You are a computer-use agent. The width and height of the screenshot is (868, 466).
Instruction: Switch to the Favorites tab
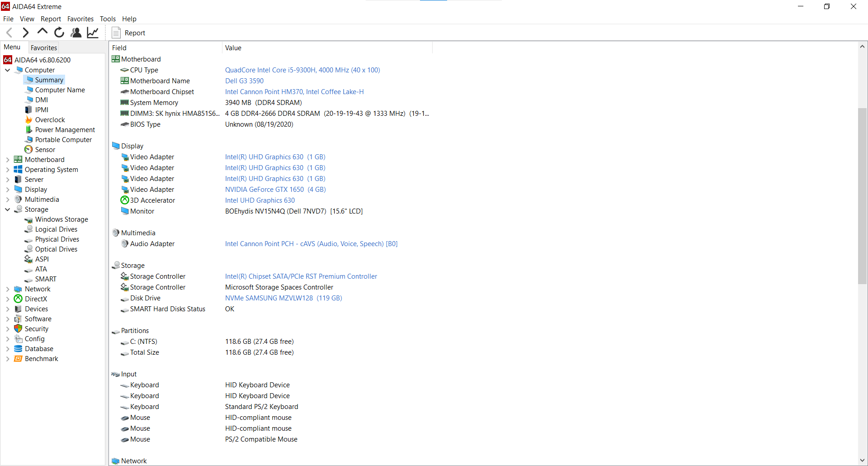click(44, 48)
